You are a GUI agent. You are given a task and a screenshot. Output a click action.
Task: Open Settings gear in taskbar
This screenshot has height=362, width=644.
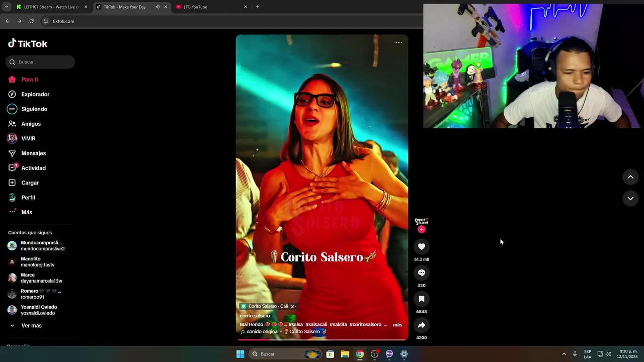click(404, 354)
